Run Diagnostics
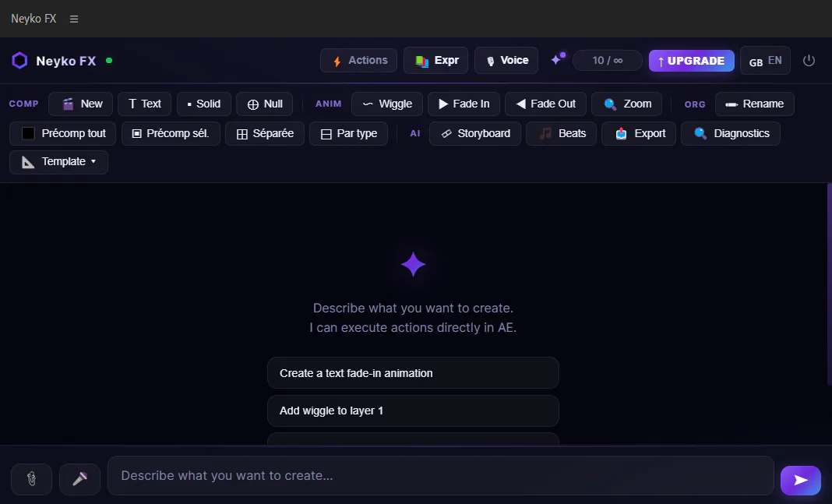 (731, 134)
